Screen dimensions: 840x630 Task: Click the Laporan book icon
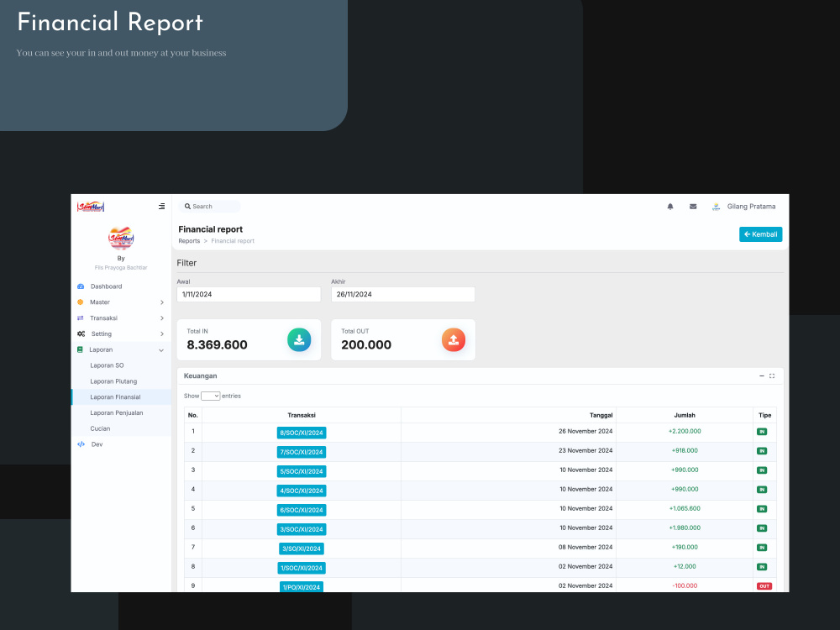(80, 349)
